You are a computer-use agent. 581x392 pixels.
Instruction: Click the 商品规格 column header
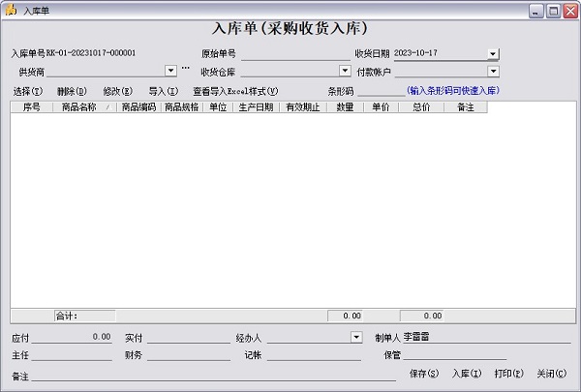pyautogui.click(x=182, y=107)
